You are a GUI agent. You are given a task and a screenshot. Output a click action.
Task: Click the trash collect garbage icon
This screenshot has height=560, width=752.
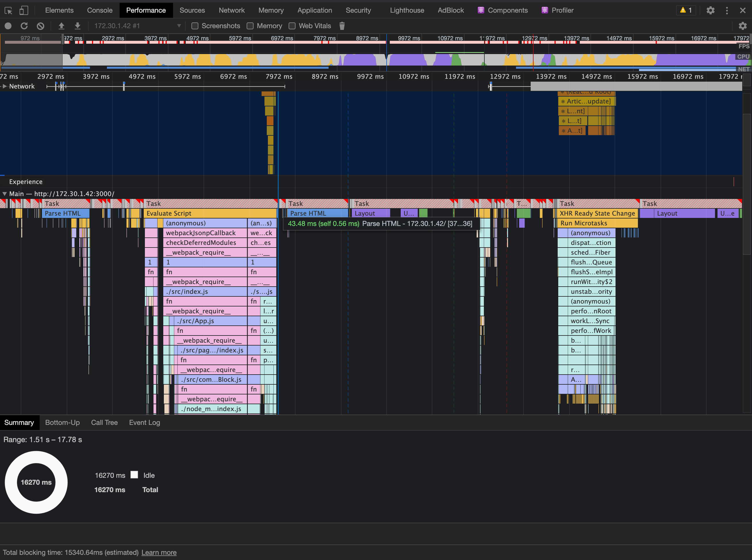tap(342, 26)
